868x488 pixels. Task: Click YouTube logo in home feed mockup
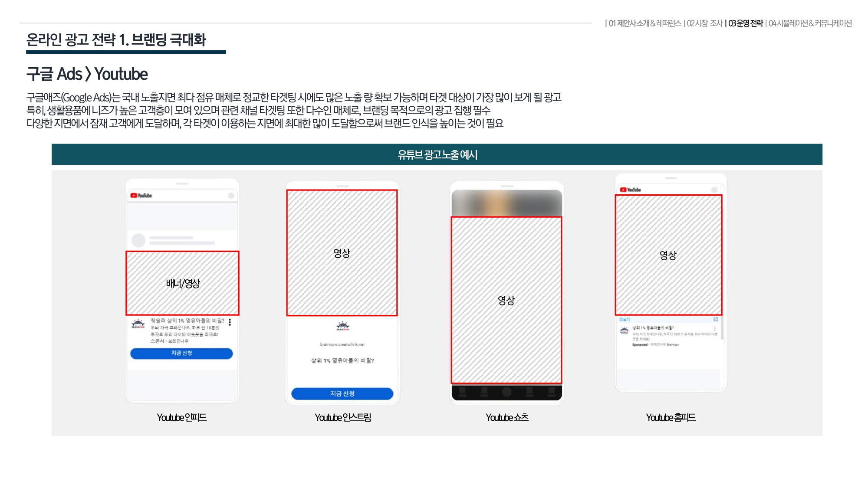coord(630,190)
